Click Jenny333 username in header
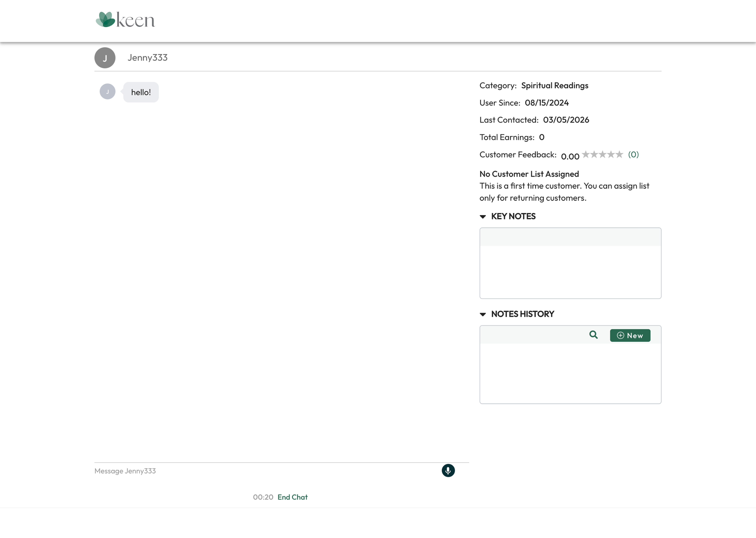This screenshot has height=538, width=756. pos(148,58)
